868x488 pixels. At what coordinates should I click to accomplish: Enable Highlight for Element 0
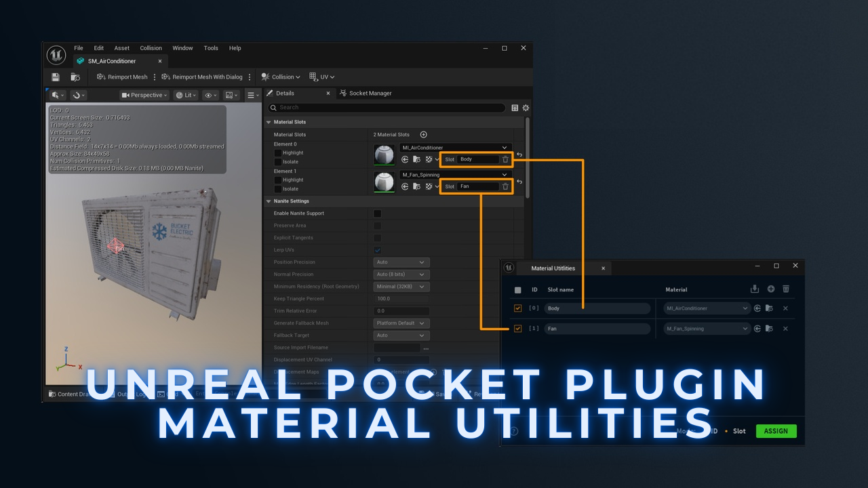click(277, 153)
